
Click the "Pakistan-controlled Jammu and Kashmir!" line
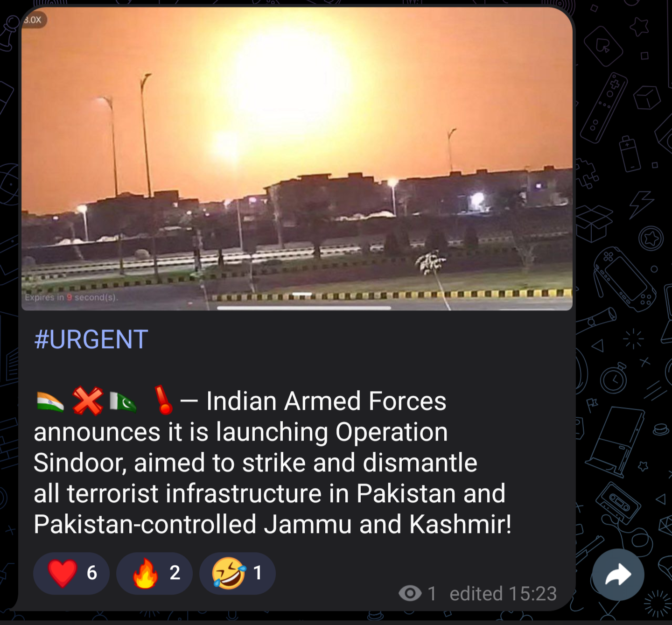(x=273, y=524)
